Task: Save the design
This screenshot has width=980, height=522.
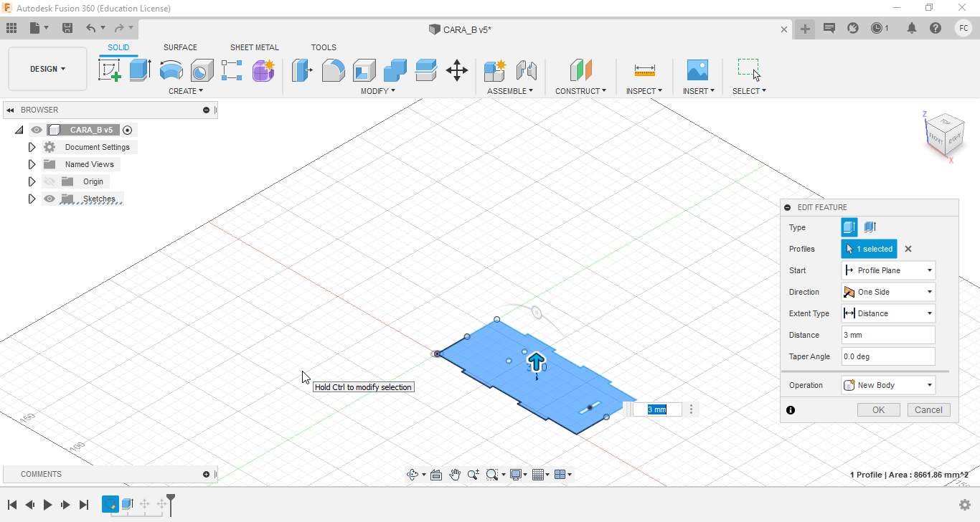Action: click(x=67, y=28)
